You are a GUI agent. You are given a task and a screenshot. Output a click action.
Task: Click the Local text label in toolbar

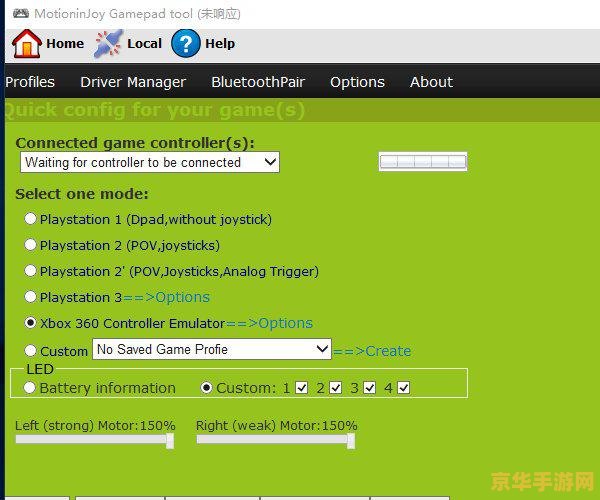pyautogui.click(x=144, y=44)
